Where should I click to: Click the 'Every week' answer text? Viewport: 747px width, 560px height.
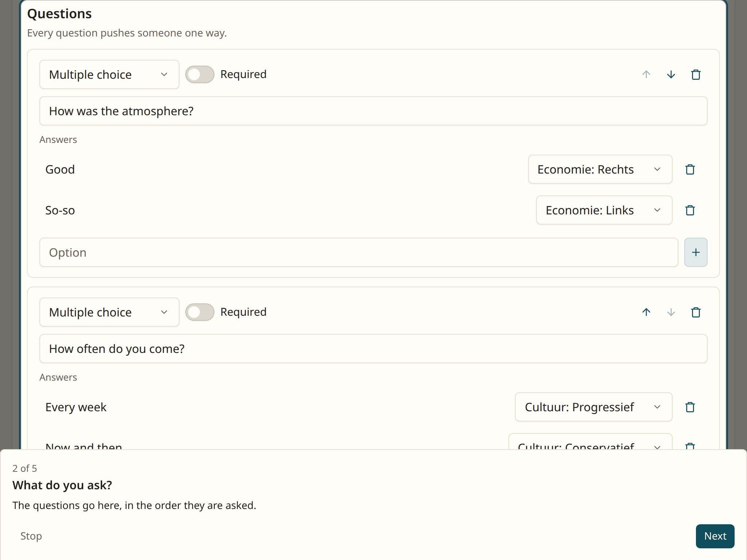(76, 407)
